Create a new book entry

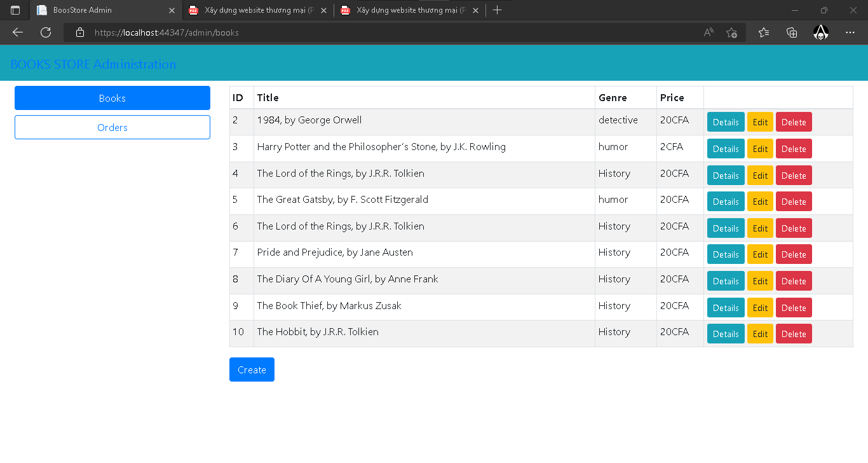point(252,370)
